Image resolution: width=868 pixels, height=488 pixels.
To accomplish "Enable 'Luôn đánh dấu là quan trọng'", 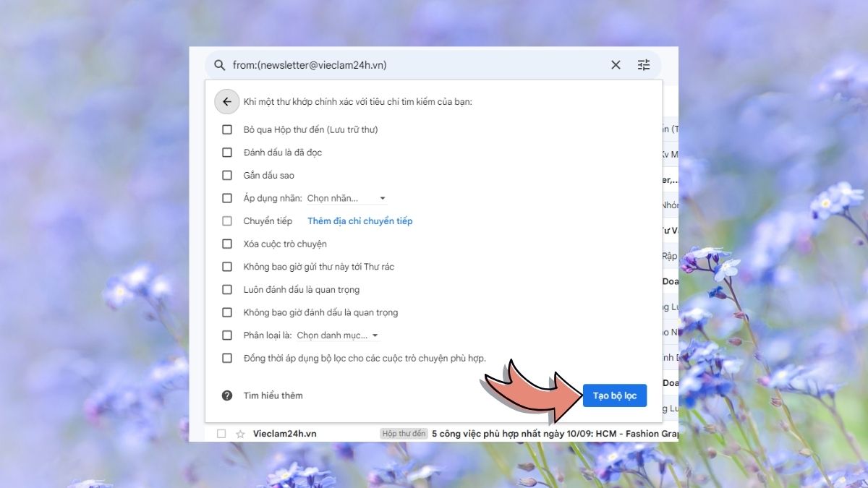I will (227, 290).
